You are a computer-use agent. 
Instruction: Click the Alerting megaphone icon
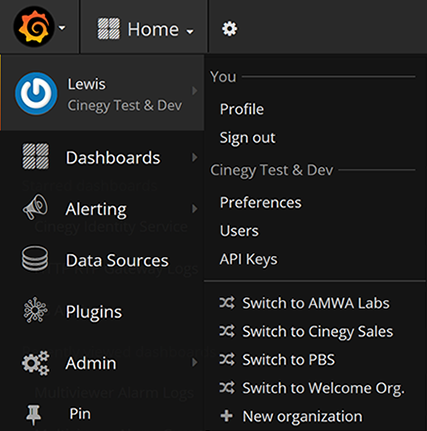[35, 207]
